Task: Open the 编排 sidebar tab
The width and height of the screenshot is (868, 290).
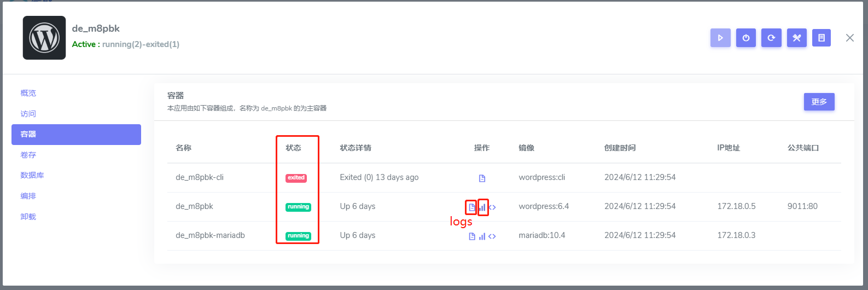Action: pos(28,196)
